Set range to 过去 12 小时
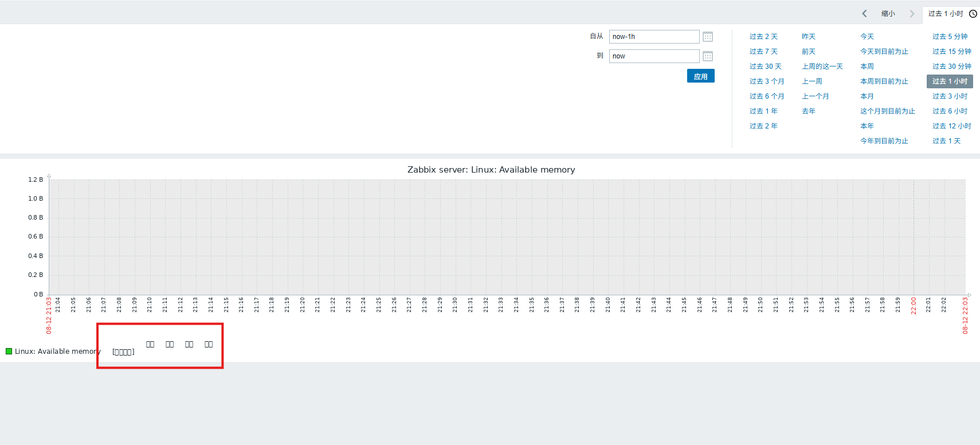980x445 pixels. [951, 126]
